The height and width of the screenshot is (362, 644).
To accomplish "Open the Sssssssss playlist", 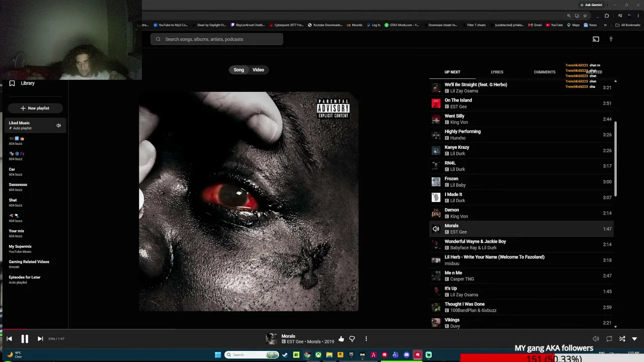I will tap(35, 187).
